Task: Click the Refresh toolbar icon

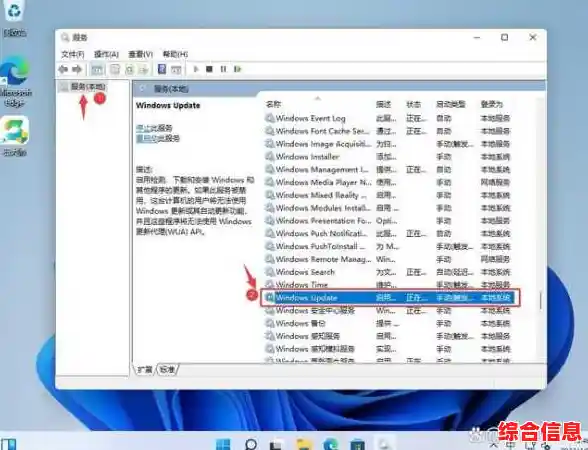Action: [x=129, y=69]
